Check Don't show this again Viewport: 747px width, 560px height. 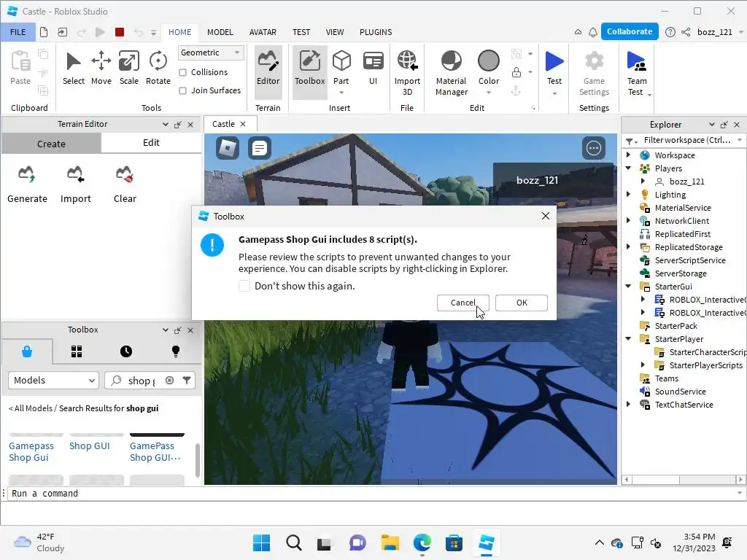coord(244,286)
